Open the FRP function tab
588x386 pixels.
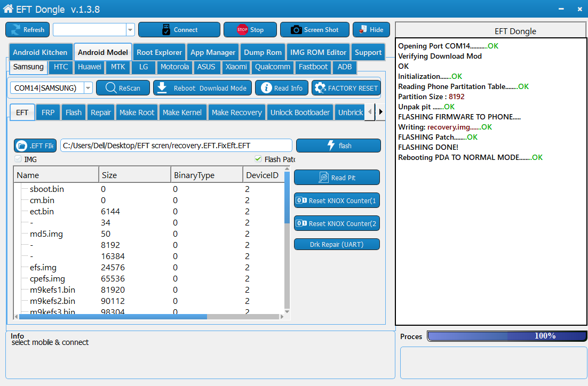click(48, 112)
